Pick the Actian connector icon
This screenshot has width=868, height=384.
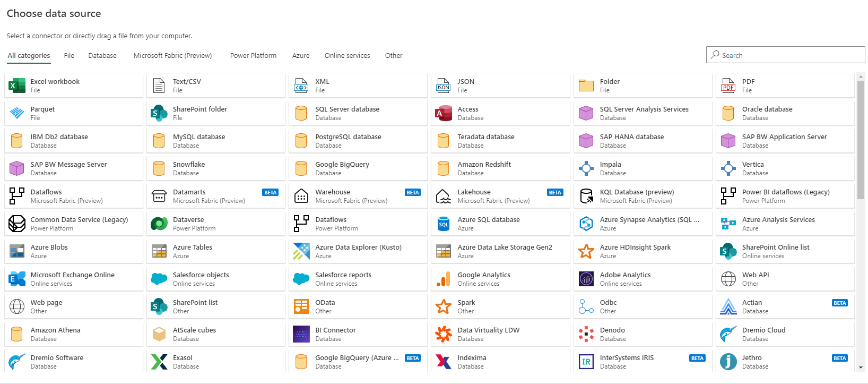728,306
